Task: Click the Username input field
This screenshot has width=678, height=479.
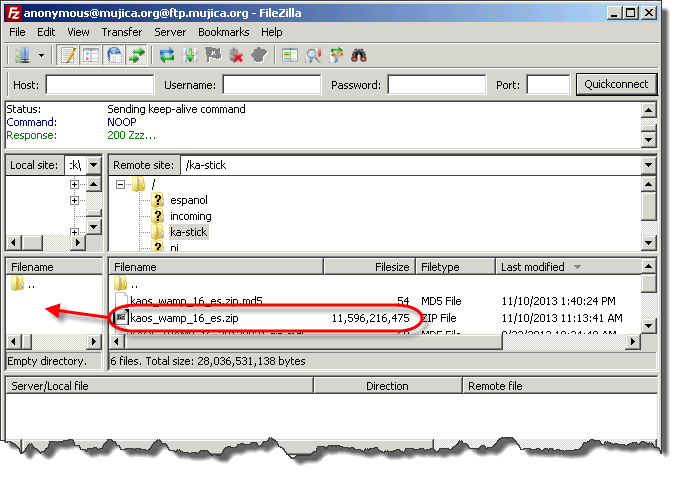Action: [x=272, y=84]
